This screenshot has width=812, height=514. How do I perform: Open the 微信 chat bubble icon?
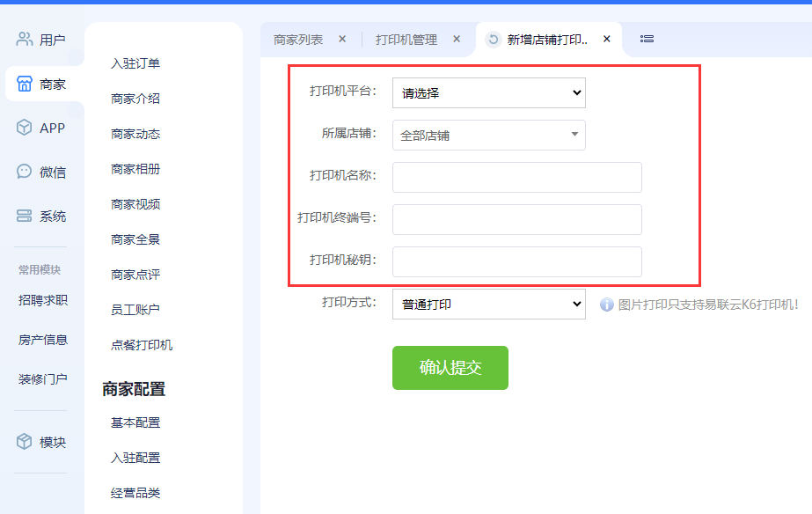tap(25, 172)
